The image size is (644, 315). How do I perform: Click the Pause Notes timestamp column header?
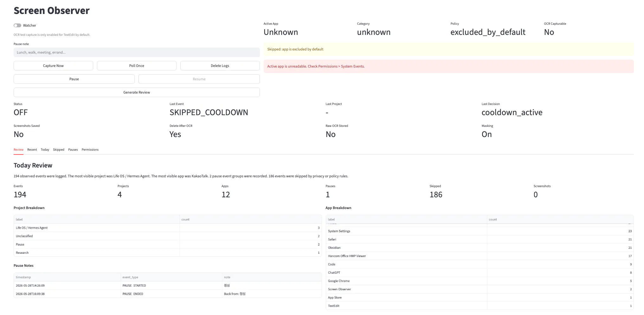tap(67, 277)
